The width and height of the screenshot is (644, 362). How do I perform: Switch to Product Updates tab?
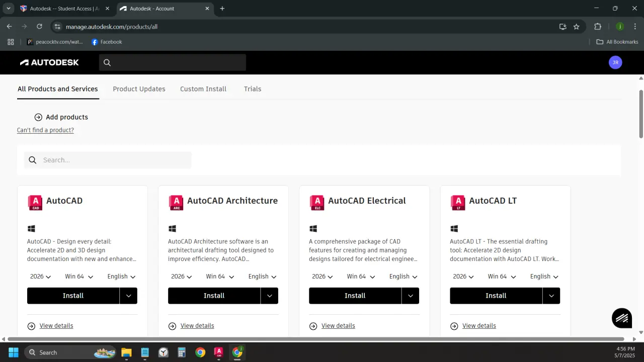139,89
